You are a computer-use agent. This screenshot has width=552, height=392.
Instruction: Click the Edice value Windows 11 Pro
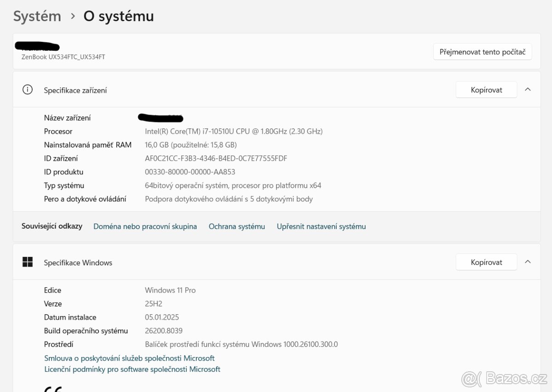(169, 290)
